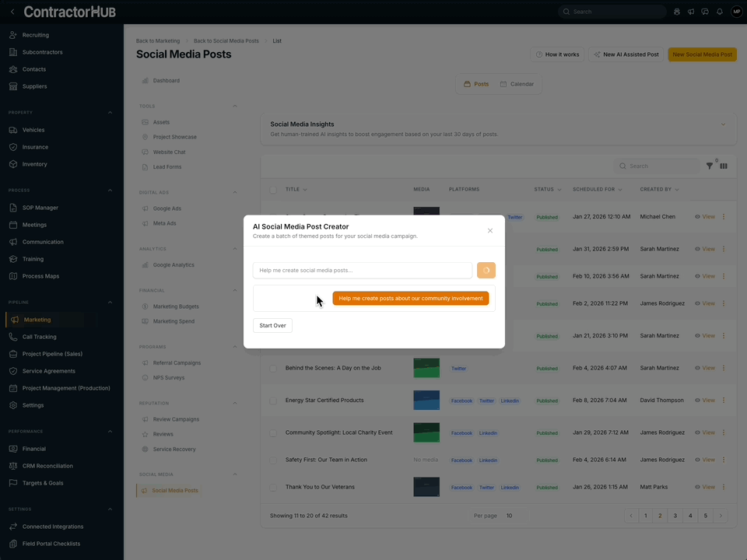747x560 pixels.
Task: Click the help icon next to How it works
Action: click(539, 54)
